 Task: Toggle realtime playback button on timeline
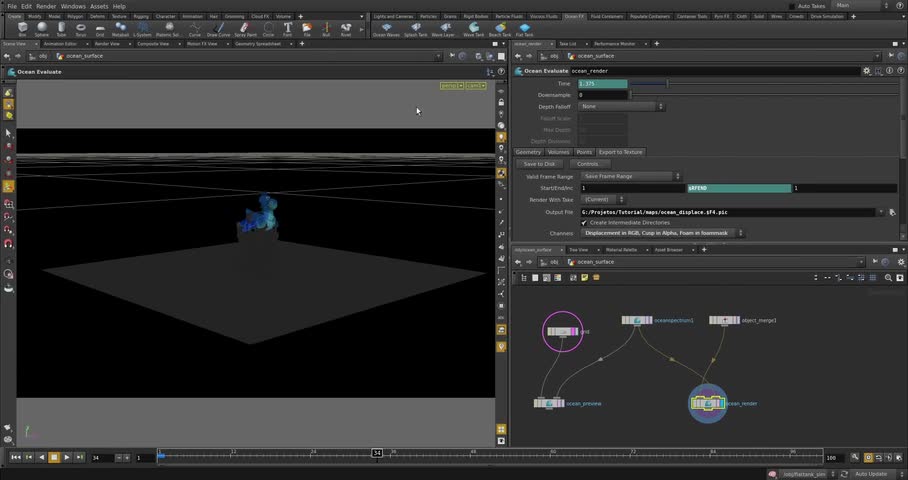tap(868, 457)
